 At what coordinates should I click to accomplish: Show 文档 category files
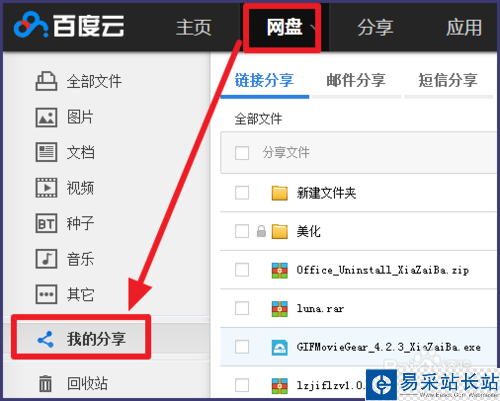pos(81,153)
